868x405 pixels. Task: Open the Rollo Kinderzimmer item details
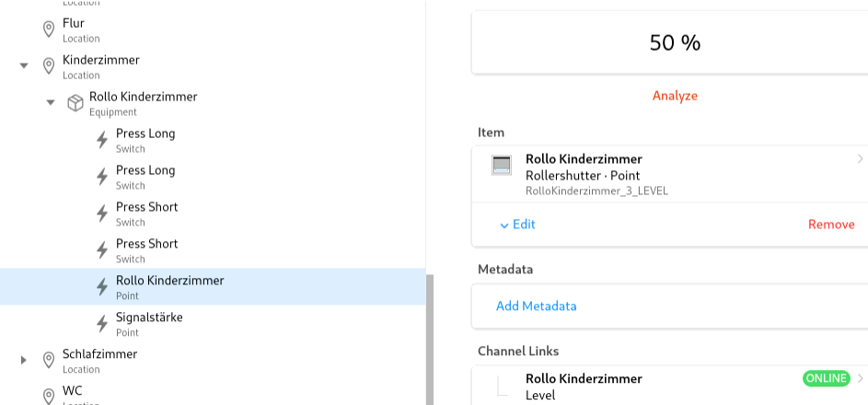(860, 159)
